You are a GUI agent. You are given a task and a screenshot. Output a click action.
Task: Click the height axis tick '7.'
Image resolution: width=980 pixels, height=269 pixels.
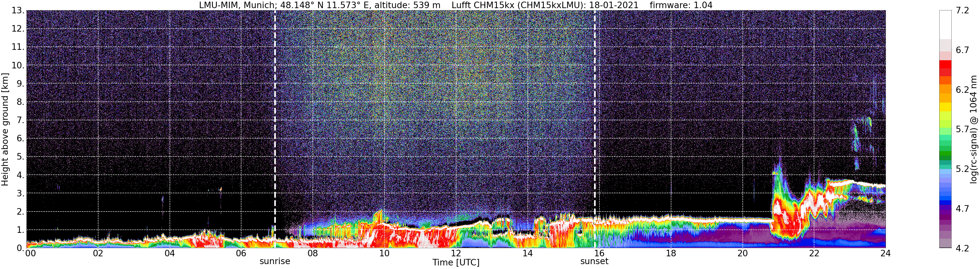click(x=20, y=120)
